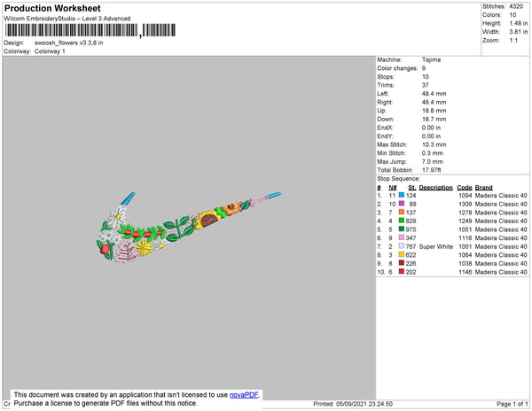This screenshot has width=532, height=411.
Task: Click the Height value 1.48 in
Action: click(519, 23)
